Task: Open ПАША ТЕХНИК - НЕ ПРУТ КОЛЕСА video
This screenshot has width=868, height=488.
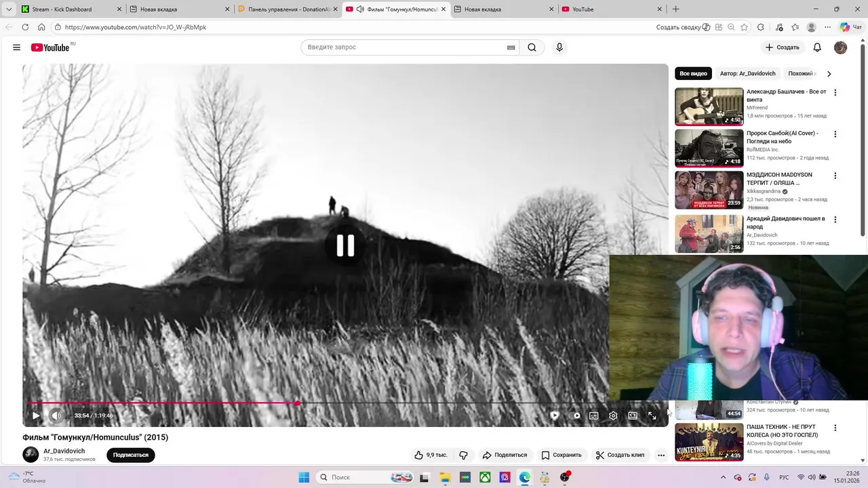Action: [783, 430]
